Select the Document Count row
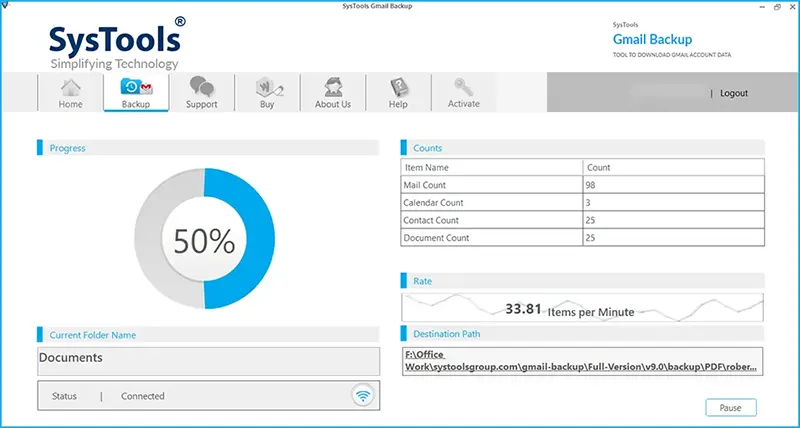 pyautogui.click(x=582, y=238)
